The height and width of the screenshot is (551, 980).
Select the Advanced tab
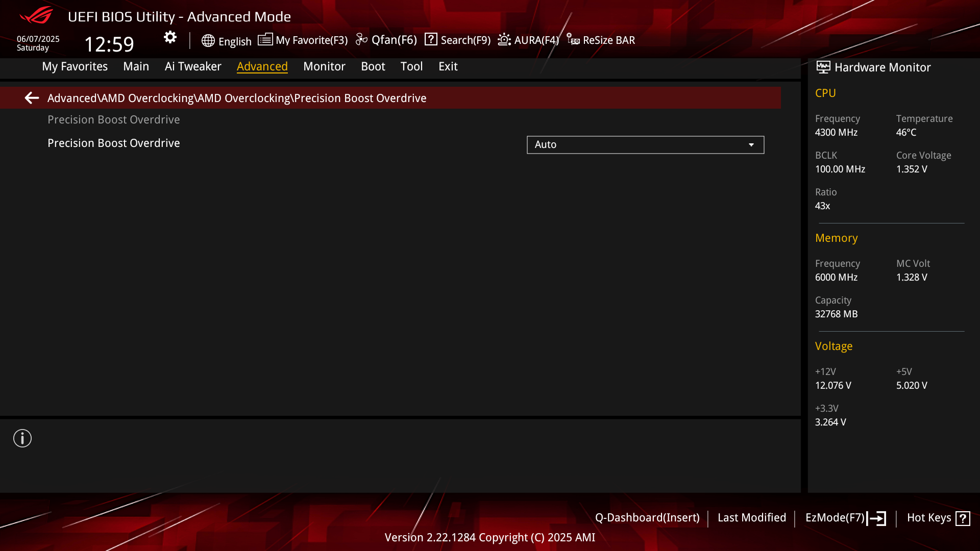point(262,66)
